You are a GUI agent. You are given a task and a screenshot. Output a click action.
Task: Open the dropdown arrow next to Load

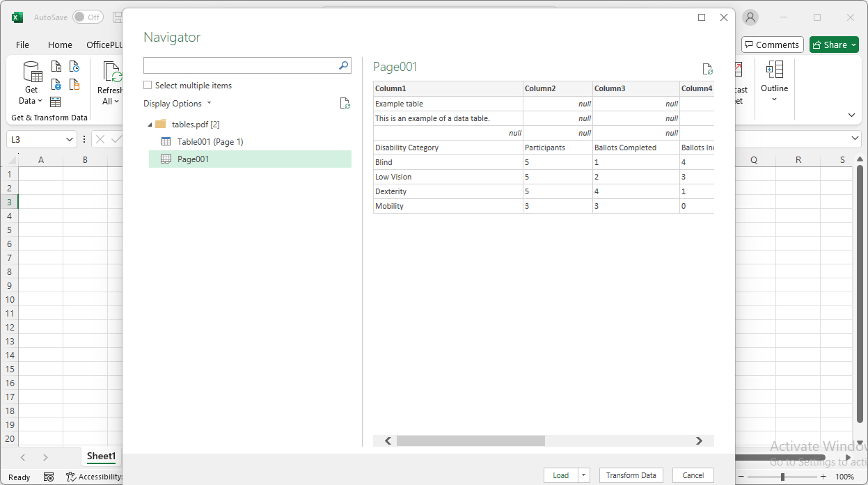coord(583,475)
